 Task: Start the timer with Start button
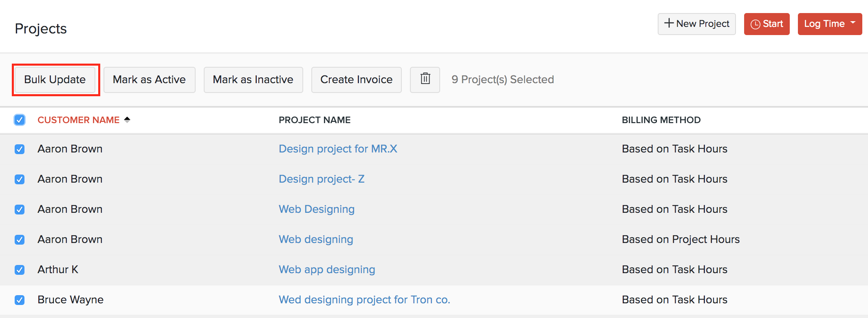(x=767, y=24)
